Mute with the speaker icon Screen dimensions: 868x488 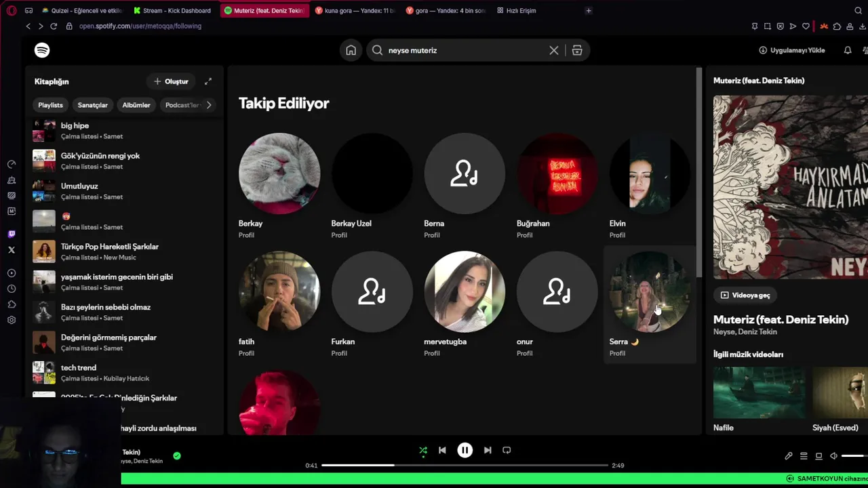(833, 456)
